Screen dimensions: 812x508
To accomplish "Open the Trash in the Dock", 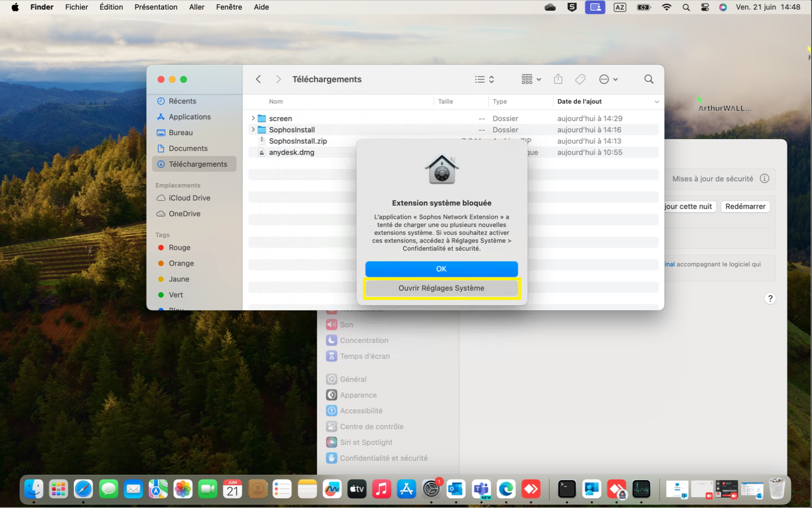I will (777, 489).
